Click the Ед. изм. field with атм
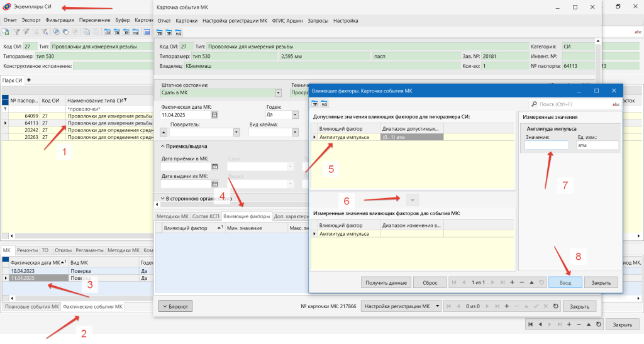 point(597,145)
